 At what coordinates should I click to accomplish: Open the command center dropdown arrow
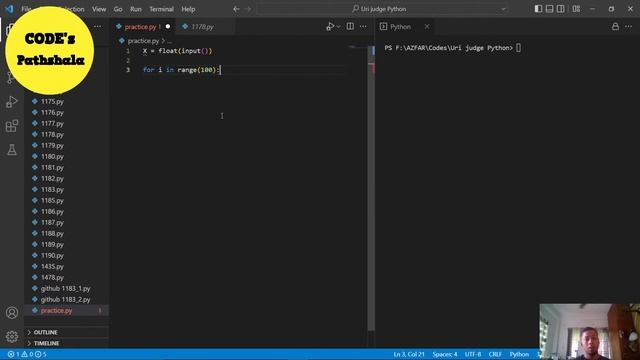click(x=503, y=9)
